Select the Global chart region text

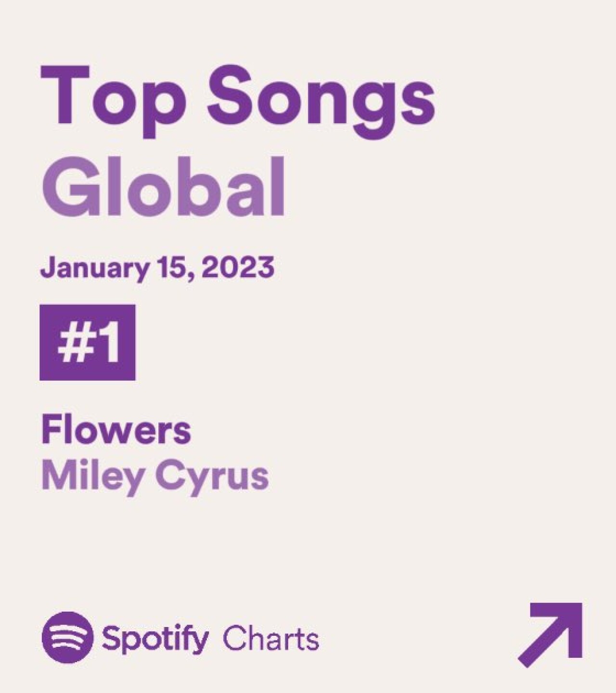(165, 185)
